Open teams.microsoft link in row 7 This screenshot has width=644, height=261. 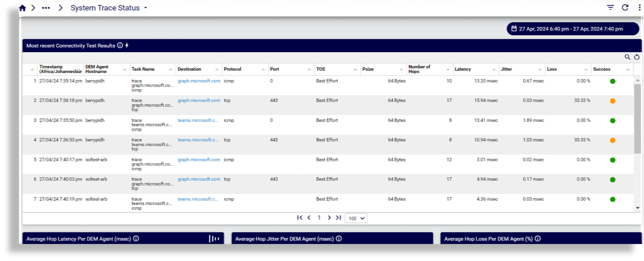tap(198, 199)
